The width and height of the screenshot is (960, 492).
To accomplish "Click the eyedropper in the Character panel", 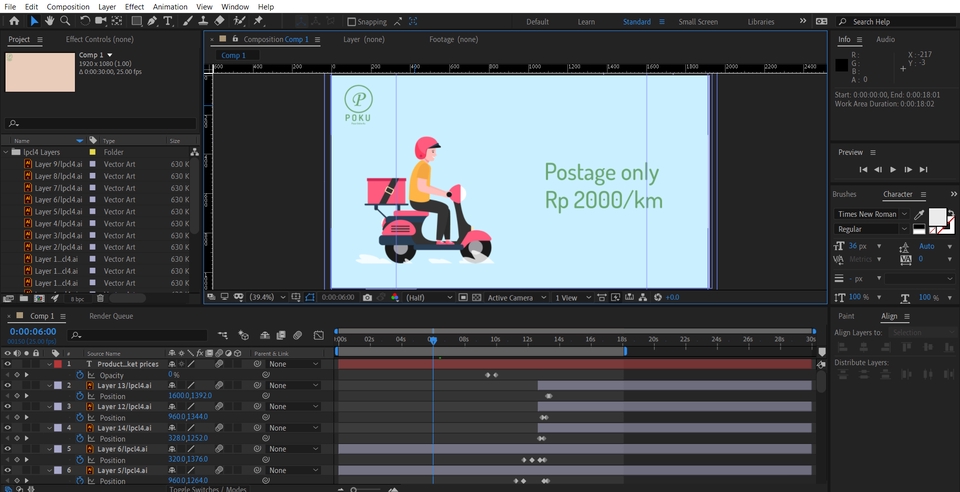I will pyautogui.click(x=919, y=214).
